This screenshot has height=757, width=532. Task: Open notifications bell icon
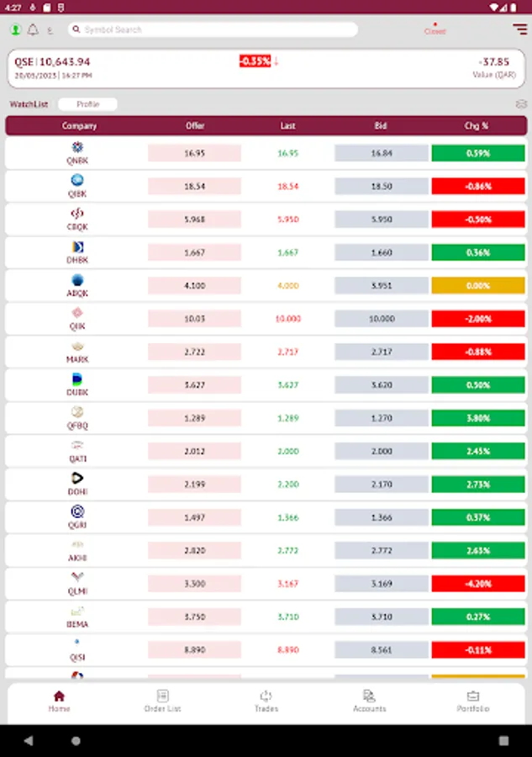click(x=33, y=30)
